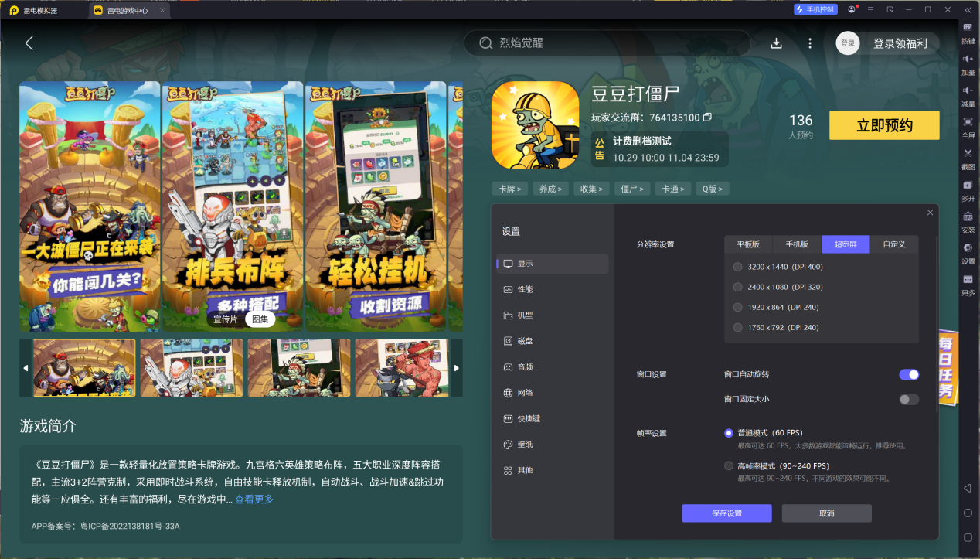
Task: Expand game description with 查看更多
Action: coord(254,499)
